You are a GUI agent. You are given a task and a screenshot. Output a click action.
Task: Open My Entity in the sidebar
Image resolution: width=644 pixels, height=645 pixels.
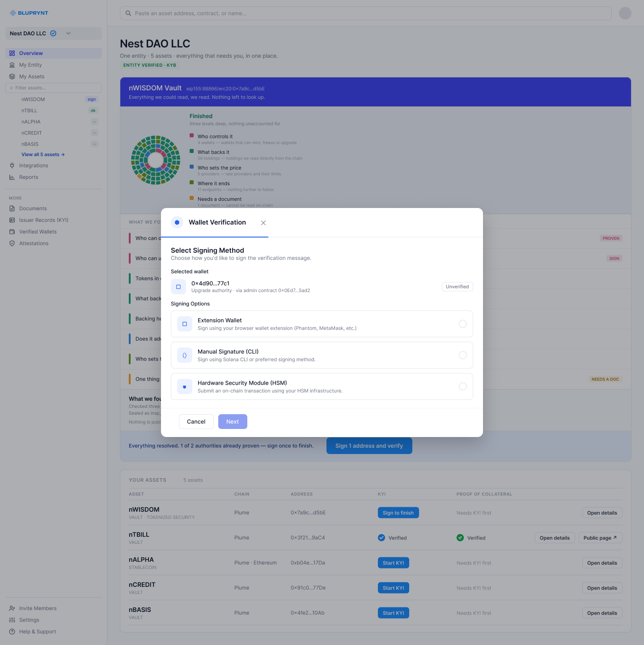54,65
